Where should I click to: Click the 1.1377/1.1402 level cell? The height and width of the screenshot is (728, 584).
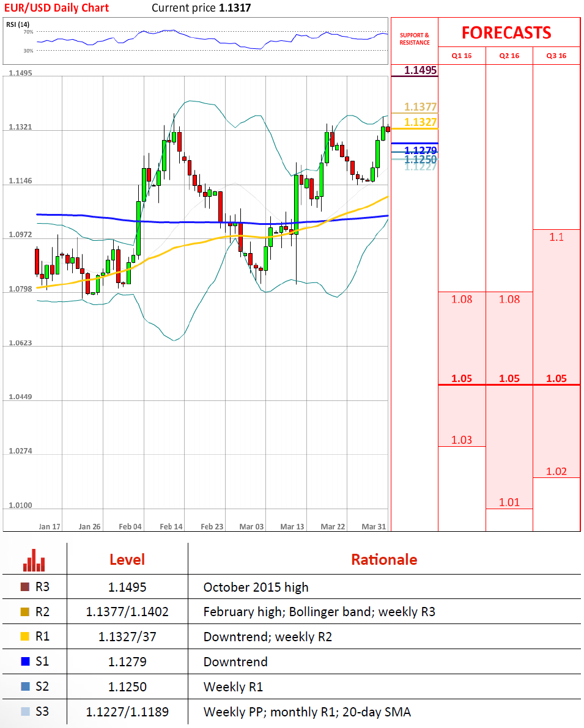point(127,612)
